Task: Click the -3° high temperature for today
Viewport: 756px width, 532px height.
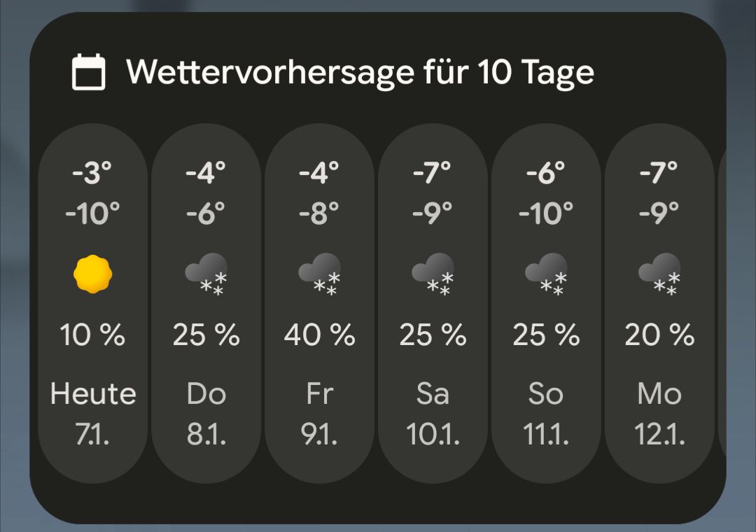Action: click(92, 169)
